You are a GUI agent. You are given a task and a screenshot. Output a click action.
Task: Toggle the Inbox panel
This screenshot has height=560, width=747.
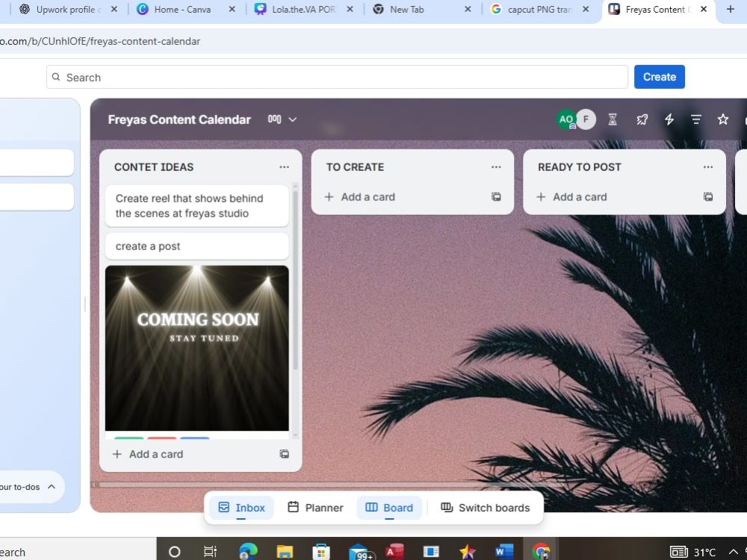coord(241,508)
